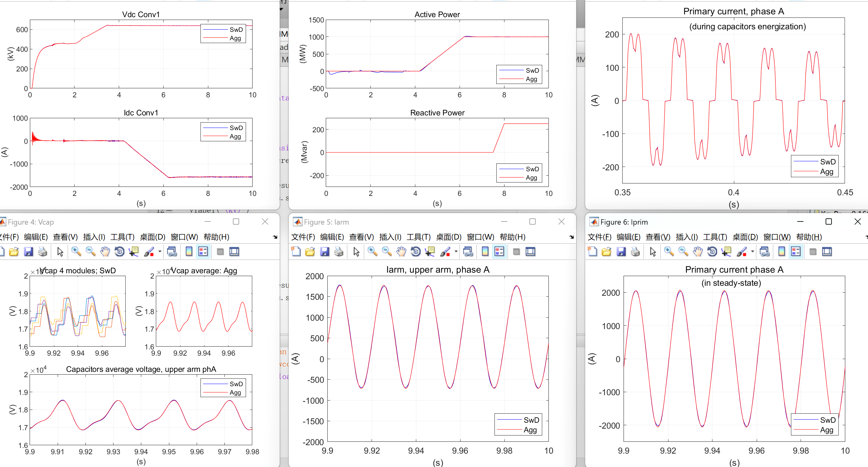Select Data Cursor tool in Figure 5 toolbar
Screen dimensions: 868x467
pyautogui.click(x=430, y=251)
